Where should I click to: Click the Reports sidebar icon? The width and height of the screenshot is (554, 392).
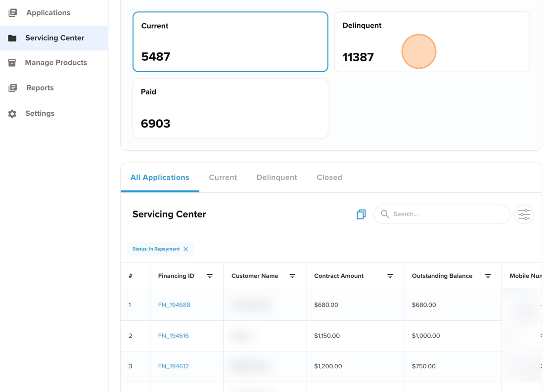pos(12,88)
